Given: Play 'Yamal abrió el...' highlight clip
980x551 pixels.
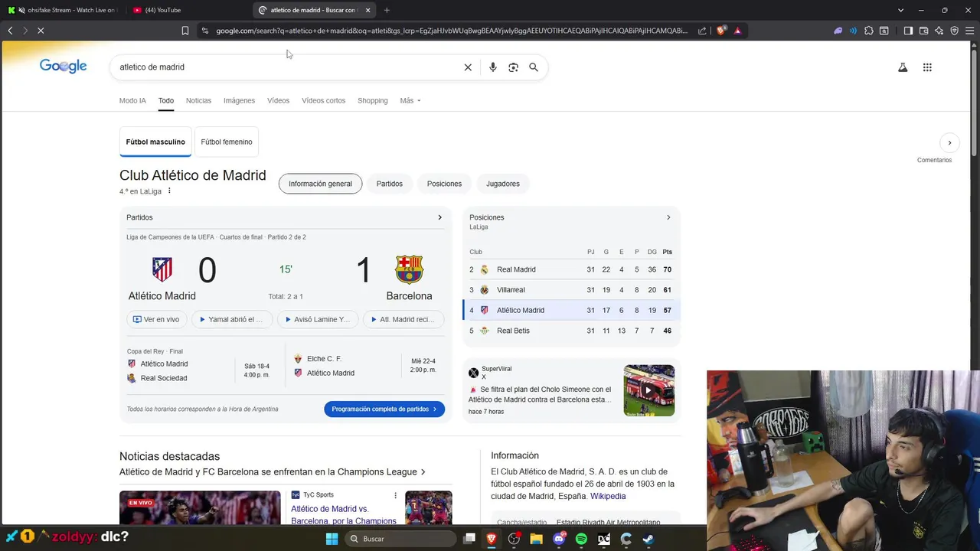Looking at the screenshot, I should tap(231, 319).
